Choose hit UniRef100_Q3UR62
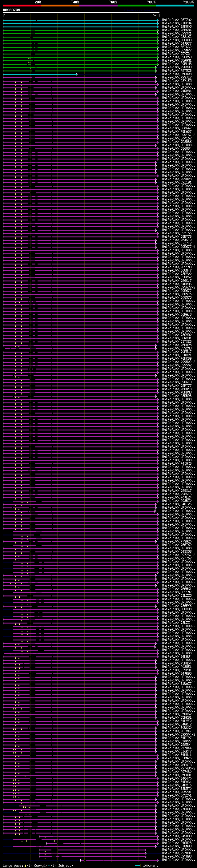Screen dimensions: 197x868 coord(176,277)
